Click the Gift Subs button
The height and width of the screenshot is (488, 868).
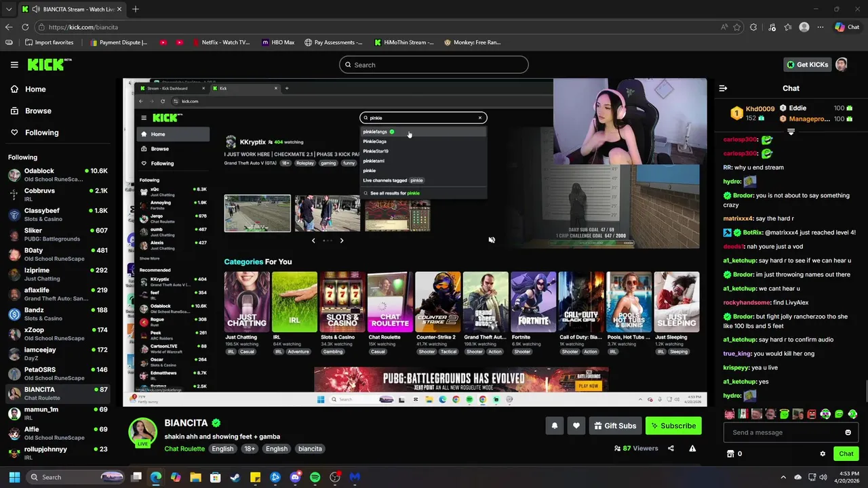tap(616, 426)
